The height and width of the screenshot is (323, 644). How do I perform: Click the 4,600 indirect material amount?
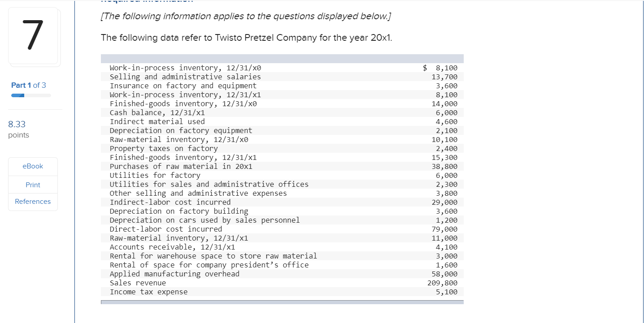[x=447, y=121]
